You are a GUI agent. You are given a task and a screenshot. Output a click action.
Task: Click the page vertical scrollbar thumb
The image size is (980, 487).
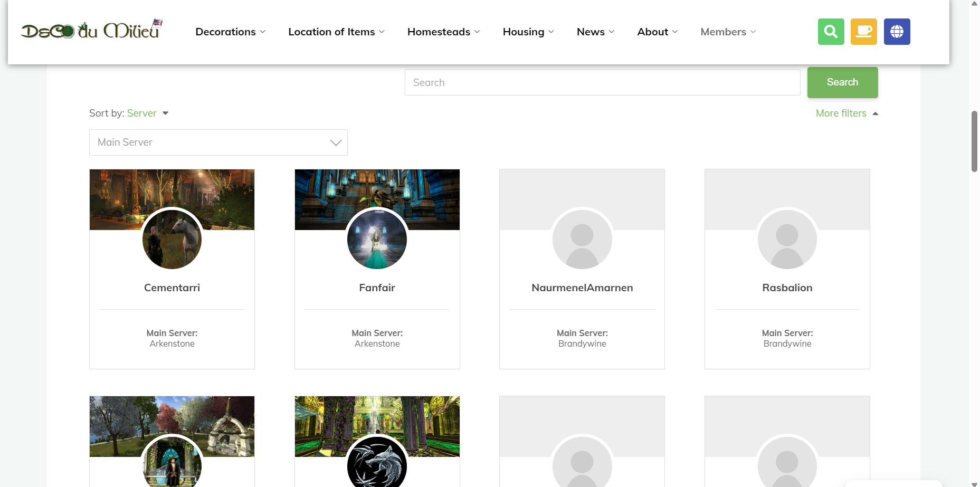pos(974,141)
